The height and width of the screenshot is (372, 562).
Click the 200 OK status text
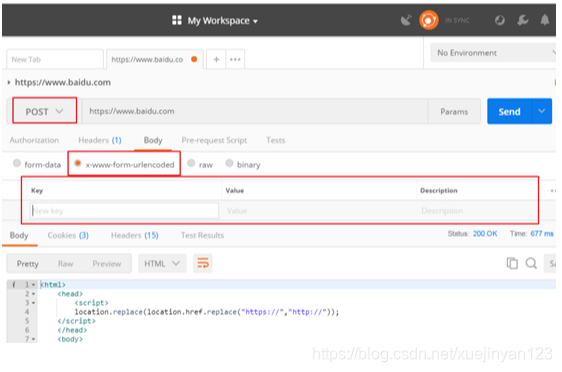click(x=485, y=234)
